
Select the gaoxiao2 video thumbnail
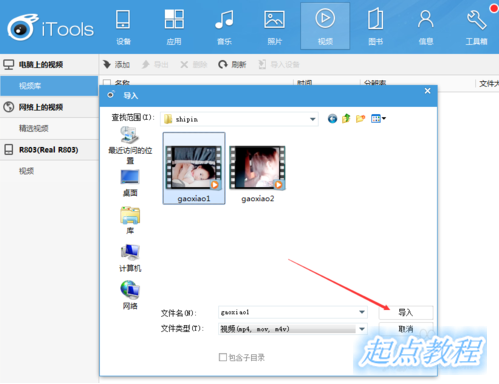click(x=257, y=173)
